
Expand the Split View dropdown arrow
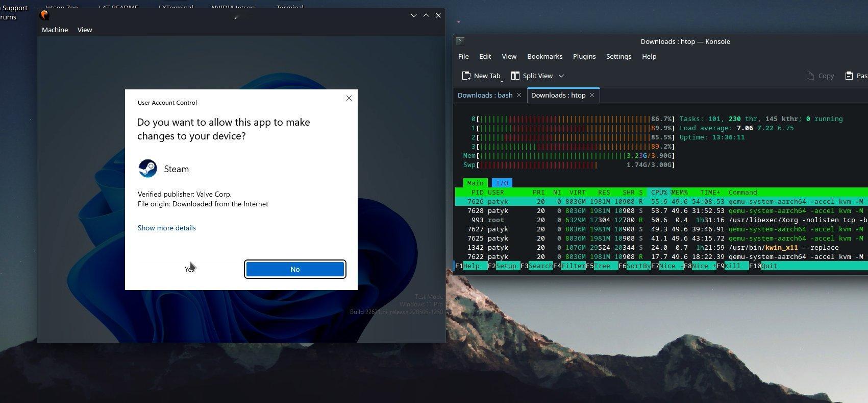(561, 76)
